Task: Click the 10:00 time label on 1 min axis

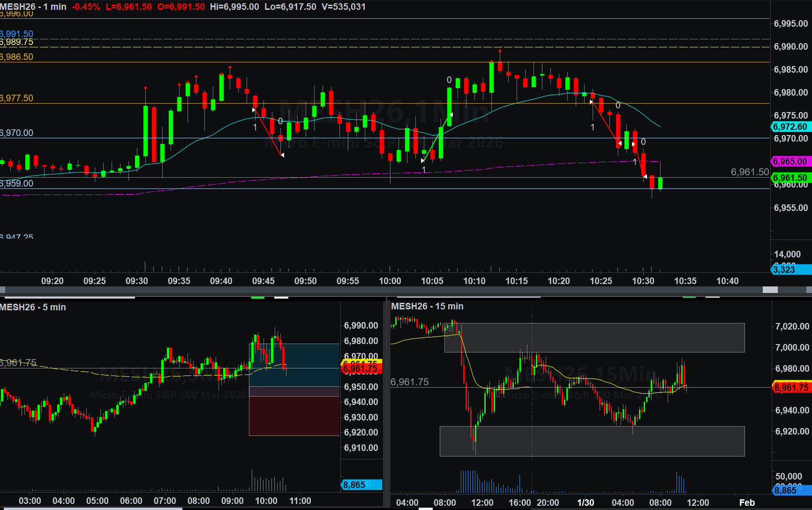Action: coord(390,281)
